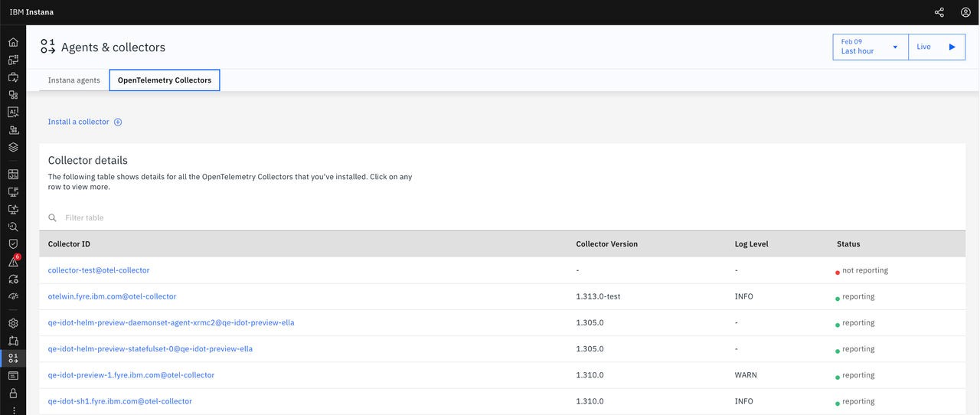Open otelwin.fyre.ibm.com@otel-collector
The image size is (980, 415).
point(113,296)
